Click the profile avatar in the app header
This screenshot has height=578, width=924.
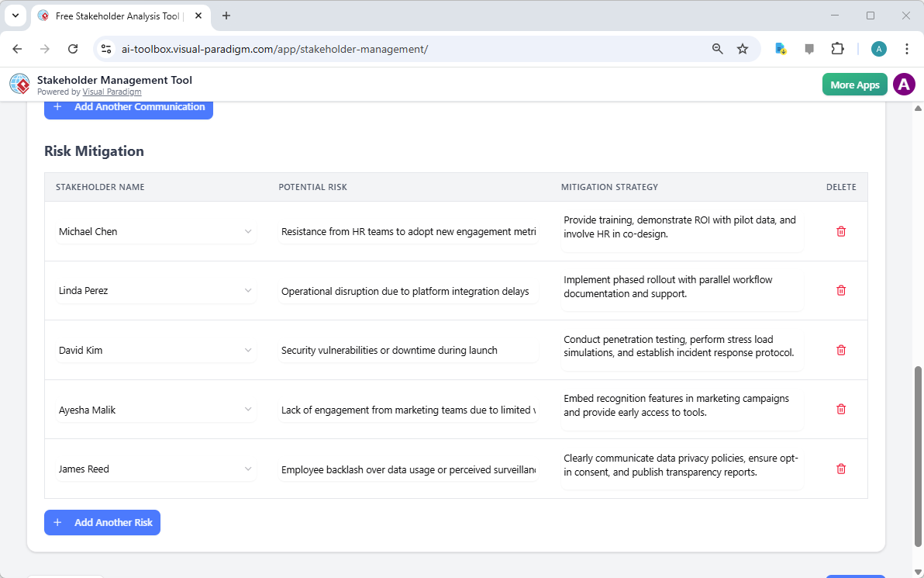904,84
